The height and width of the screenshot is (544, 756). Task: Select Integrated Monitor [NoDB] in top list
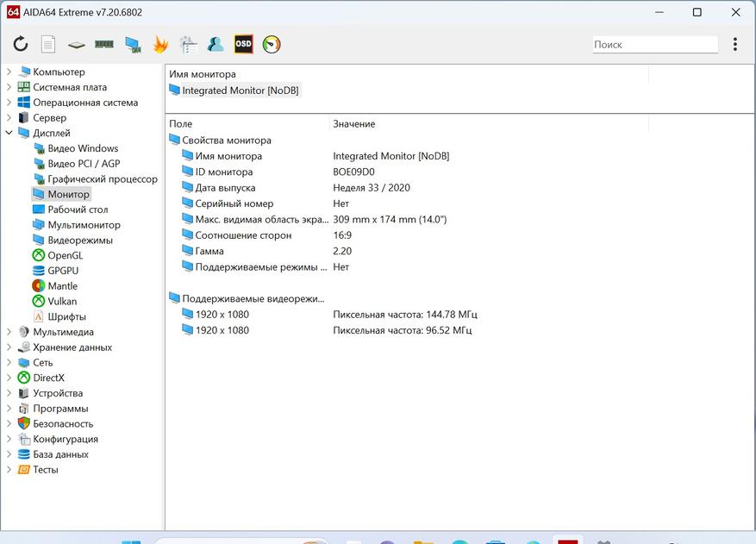(x=241, y=91)
